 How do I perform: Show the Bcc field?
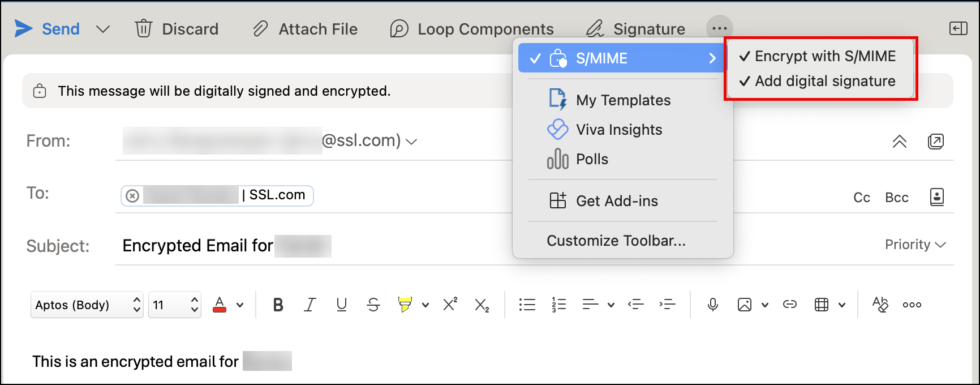click(896, 198)
